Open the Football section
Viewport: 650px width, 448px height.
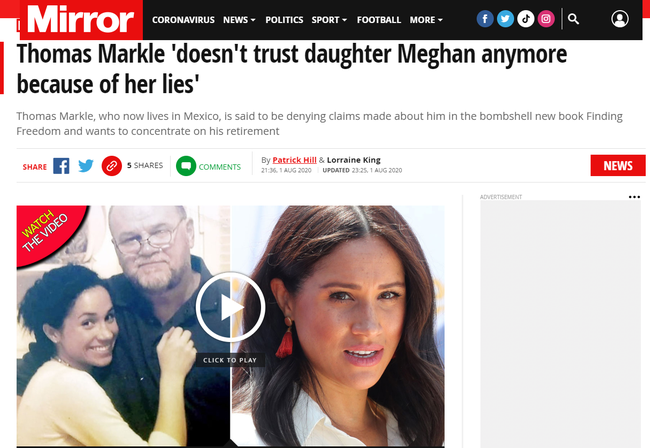379,20
